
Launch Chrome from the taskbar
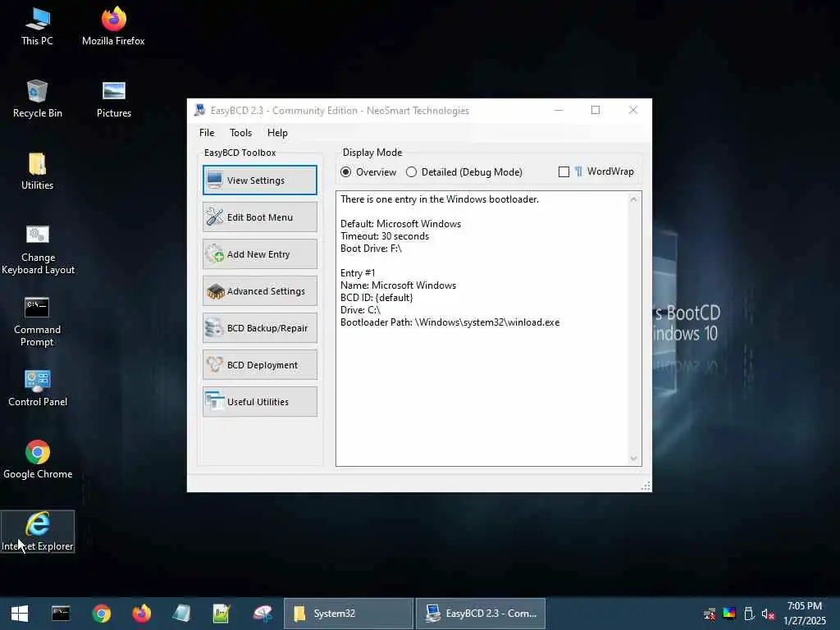coord(101,614)
